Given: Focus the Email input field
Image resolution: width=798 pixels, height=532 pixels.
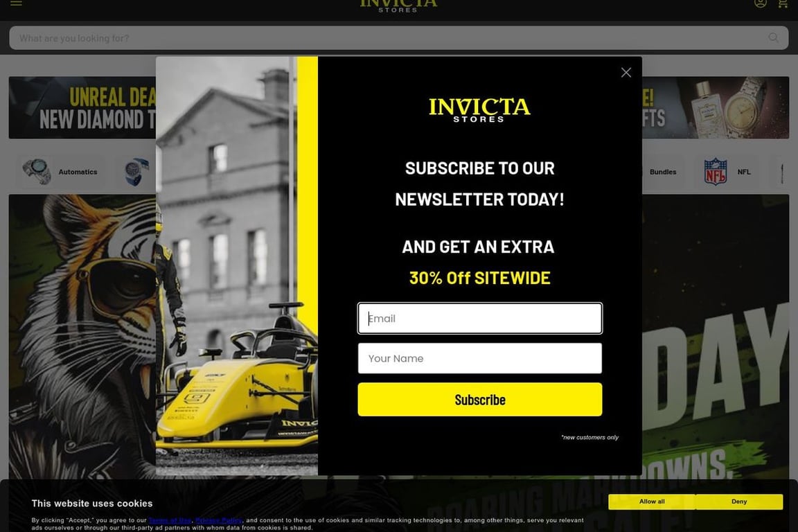Looking at the screenshot, I should point(479,319).
